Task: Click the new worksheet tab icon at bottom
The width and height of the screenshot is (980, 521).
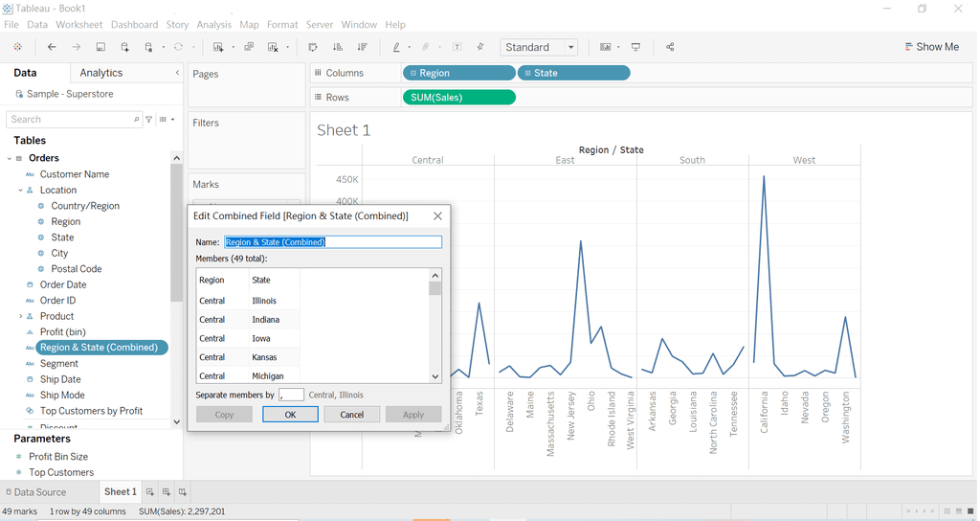Action: [150, 492]
